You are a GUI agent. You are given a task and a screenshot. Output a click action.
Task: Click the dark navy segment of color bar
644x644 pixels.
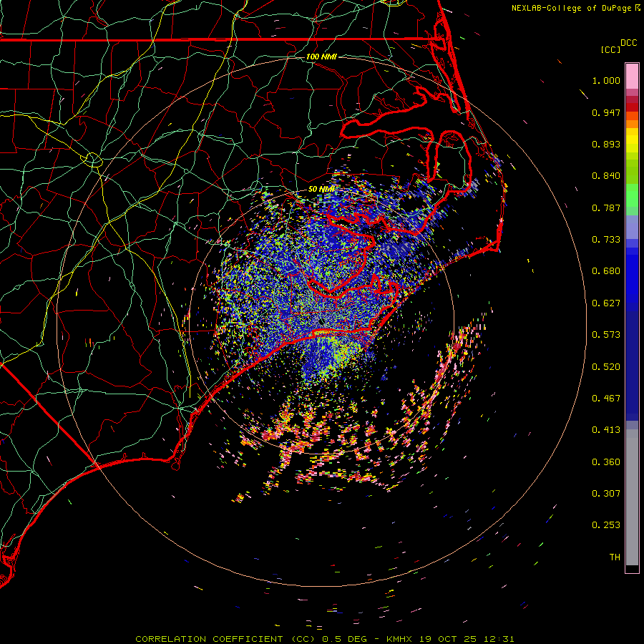pyautogui.click(x=632, y=366)
